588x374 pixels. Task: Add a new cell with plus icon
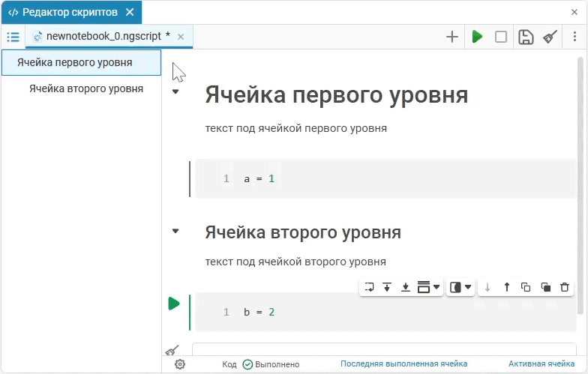(452, 37)
